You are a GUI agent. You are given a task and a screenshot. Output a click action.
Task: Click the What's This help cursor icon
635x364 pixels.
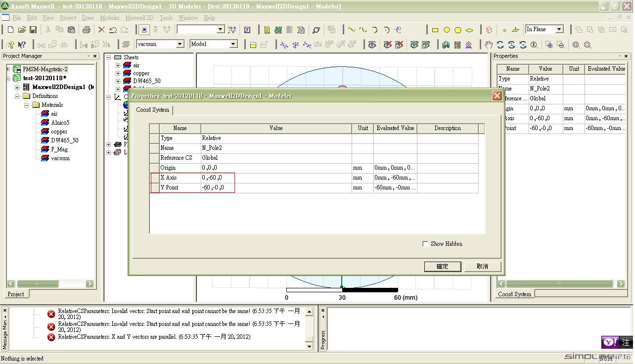coord(22,45)
